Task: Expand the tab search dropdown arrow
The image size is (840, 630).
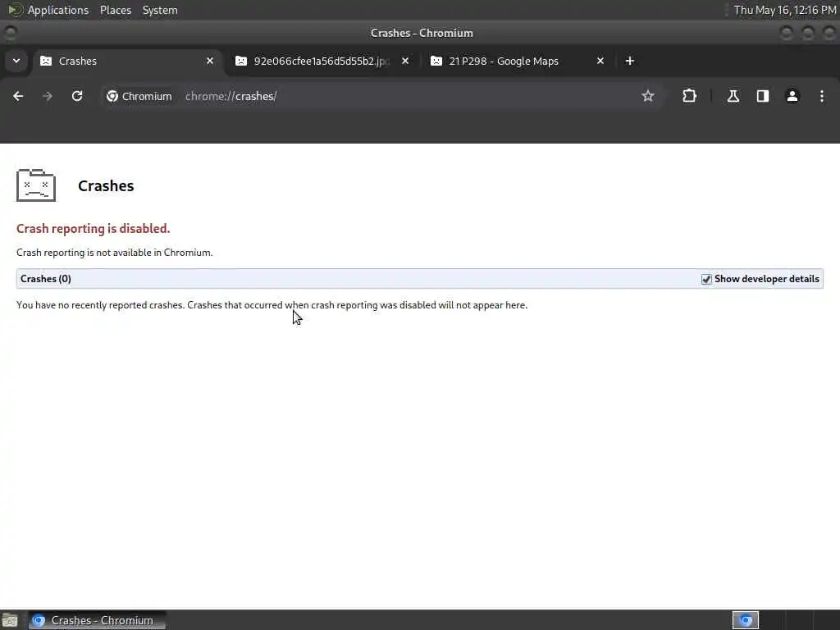Action: [x=16, y=61]
